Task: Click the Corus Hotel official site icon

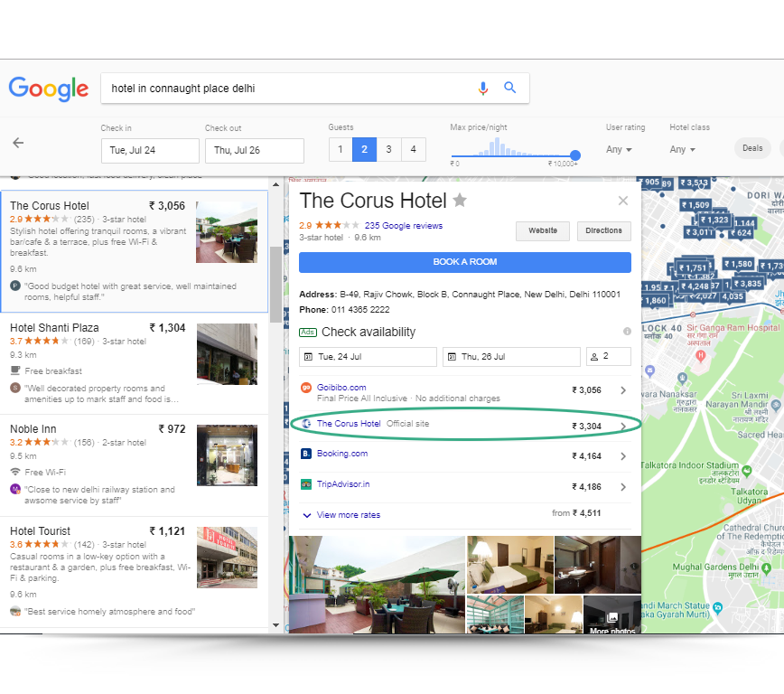Action: tap(306, 424)
